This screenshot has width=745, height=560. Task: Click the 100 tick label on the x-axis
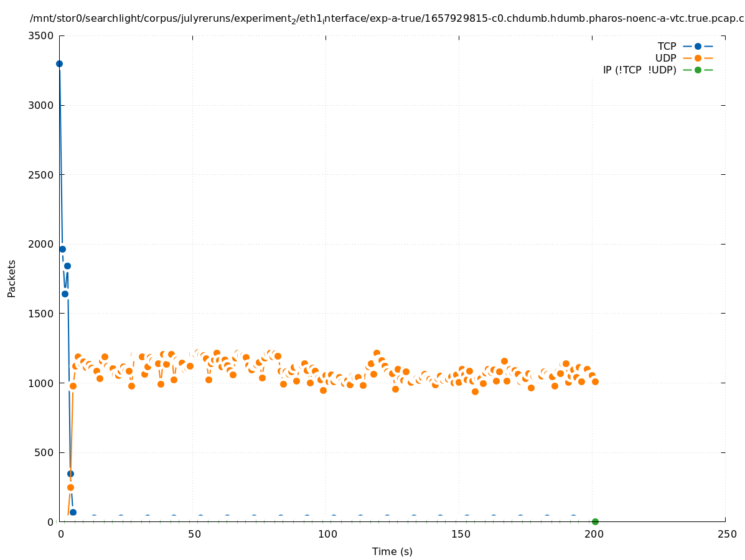pos(326,534)
